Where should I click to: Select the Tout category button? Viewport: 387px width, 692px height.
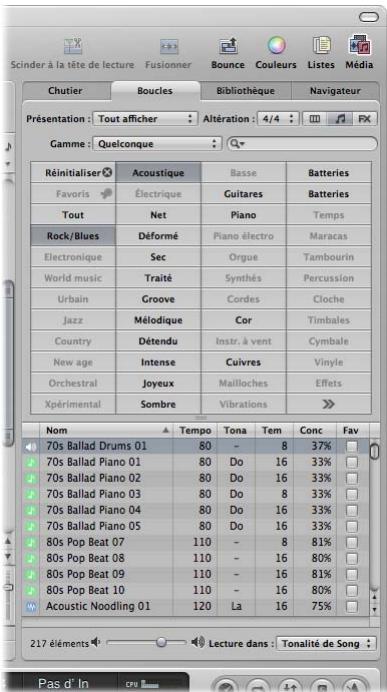click(x=73, y=215)
